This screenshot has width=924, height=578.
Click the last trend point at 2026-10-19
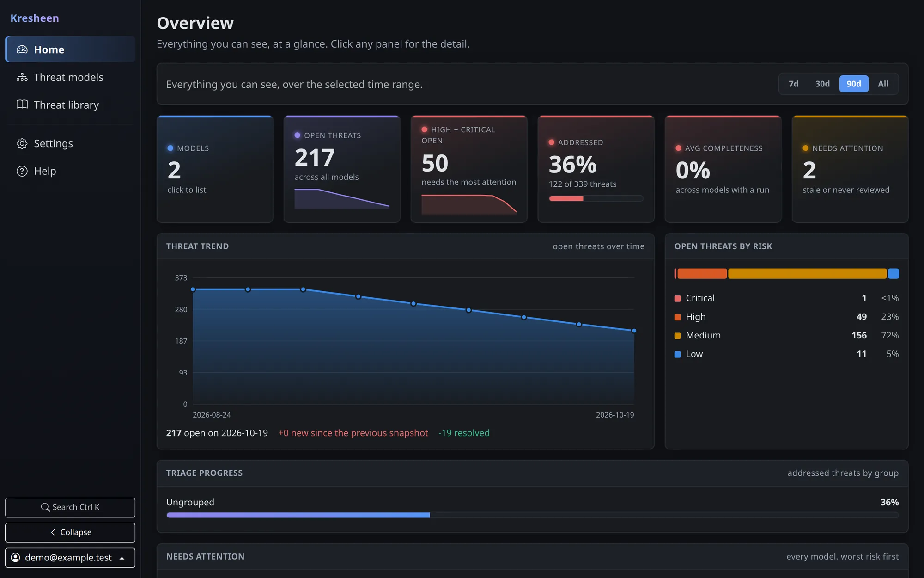634,331
